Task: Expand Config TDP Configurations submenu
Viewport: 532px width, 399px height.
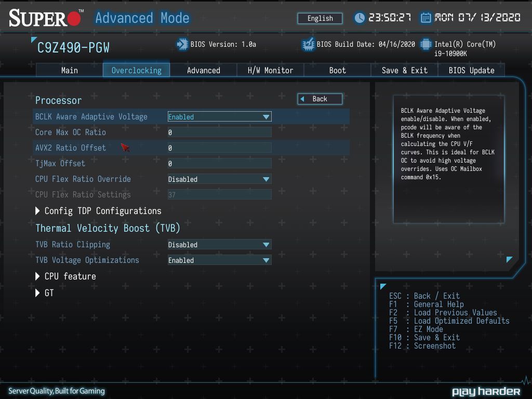Action: click(98, 211)
